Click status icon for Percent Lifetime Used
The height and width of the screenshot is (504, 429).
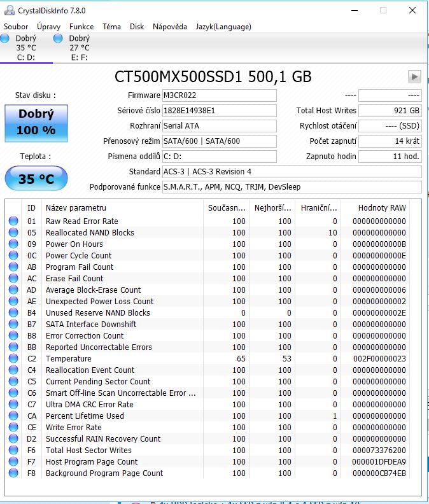pyautogui.click(x=13, y=416)
